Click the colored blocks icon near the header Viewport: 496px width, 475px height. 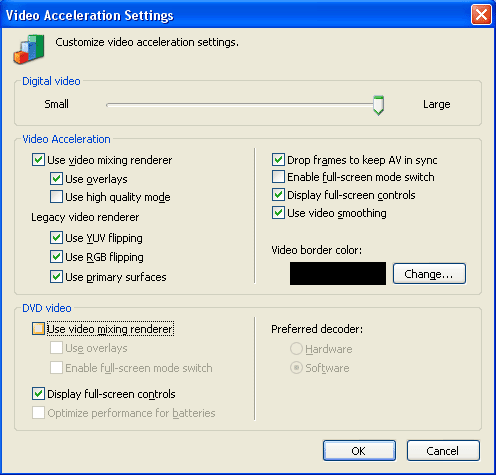[29, 49]
